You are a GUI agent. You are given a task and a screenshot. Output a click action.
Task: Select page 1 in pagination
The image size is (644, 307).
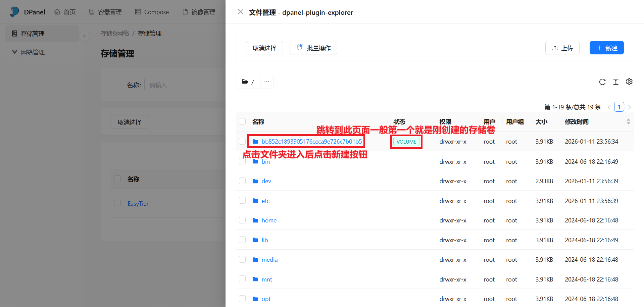point(619,107)
